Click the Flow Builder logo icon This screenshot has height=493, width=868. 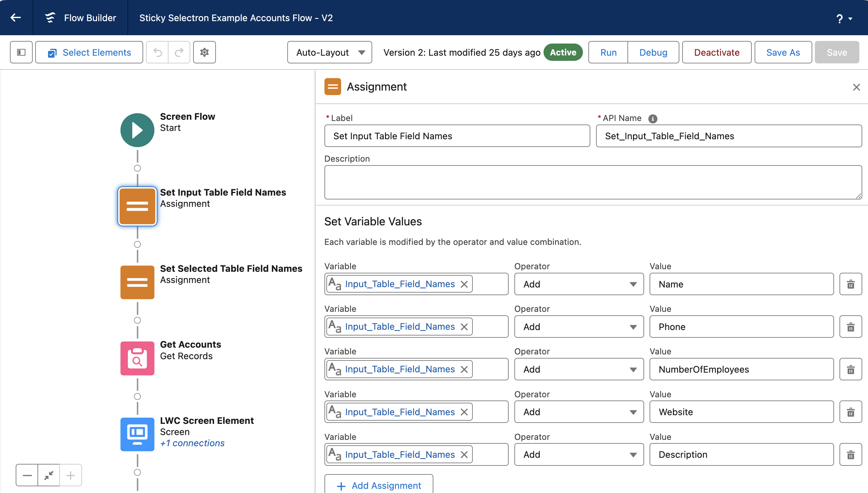click(50, 18)
